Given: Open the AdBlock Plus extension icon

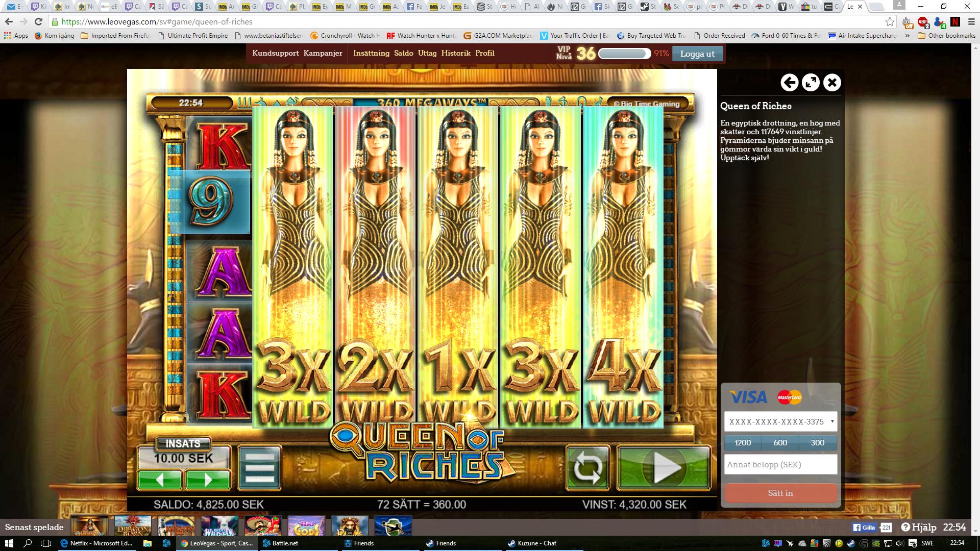Looking at the screenshot, I should point(923,22).
